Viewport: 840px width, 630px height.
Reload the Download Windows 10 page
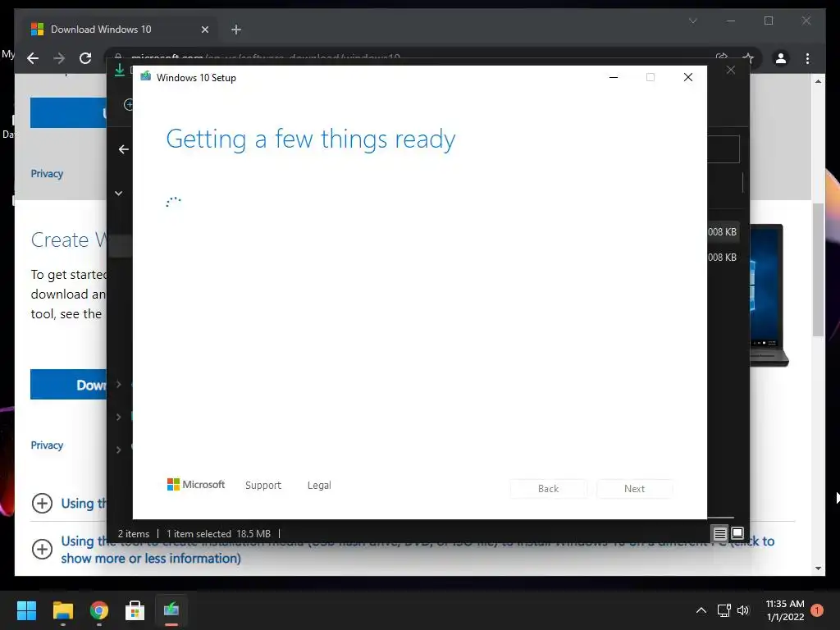(x=85, y=58)
